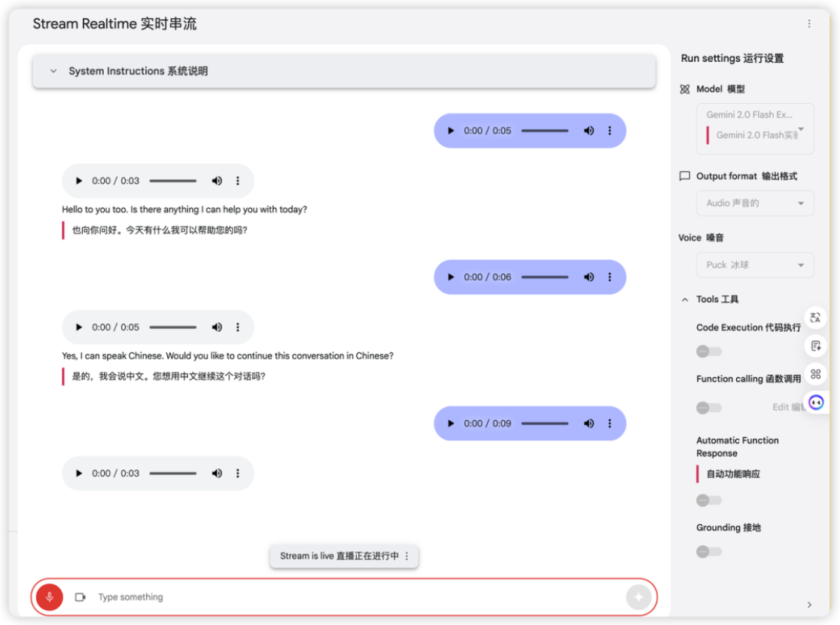Click the round assistant face icon
This screenshot has height=625, width=840.
816,402
